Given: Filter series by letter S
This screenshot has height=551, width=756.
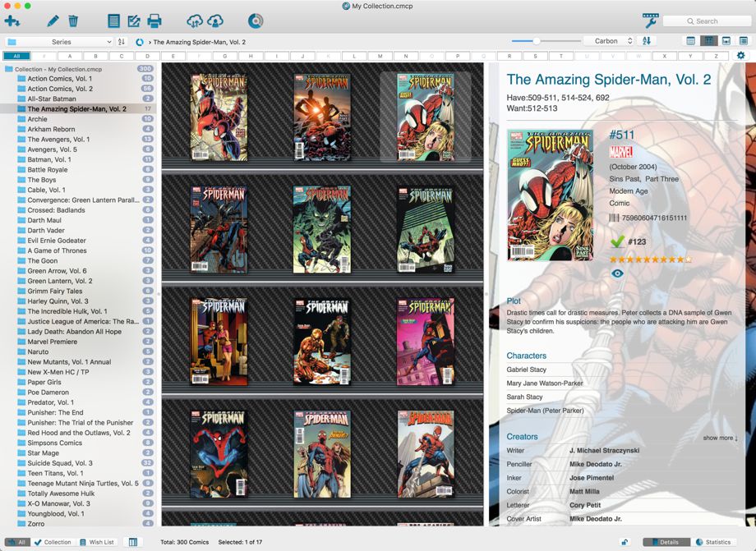Looking at the screenshot, I should 535,56.
